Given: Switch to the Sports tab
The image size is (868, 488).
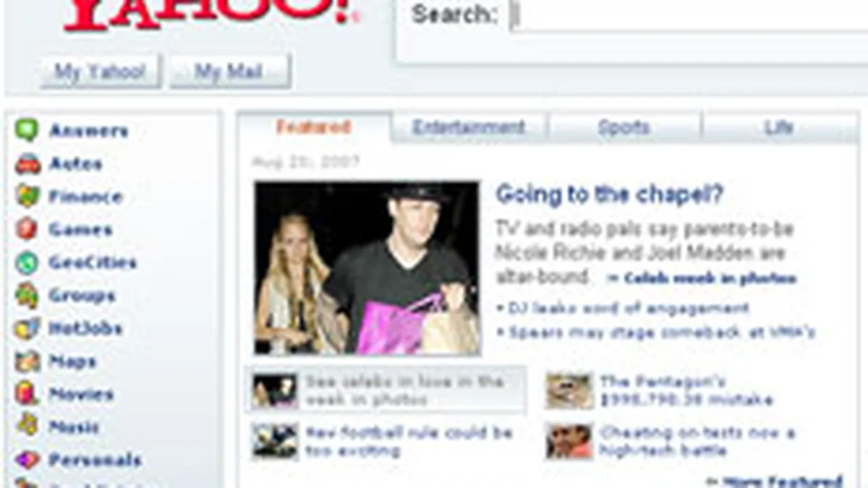Looking at the screenshot, I should (624, 128).
